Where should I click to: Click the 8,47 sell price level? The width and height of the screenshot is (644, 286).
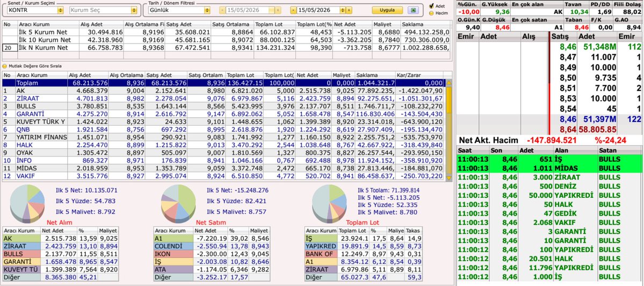pyautogui.click(x=568, y=57)
